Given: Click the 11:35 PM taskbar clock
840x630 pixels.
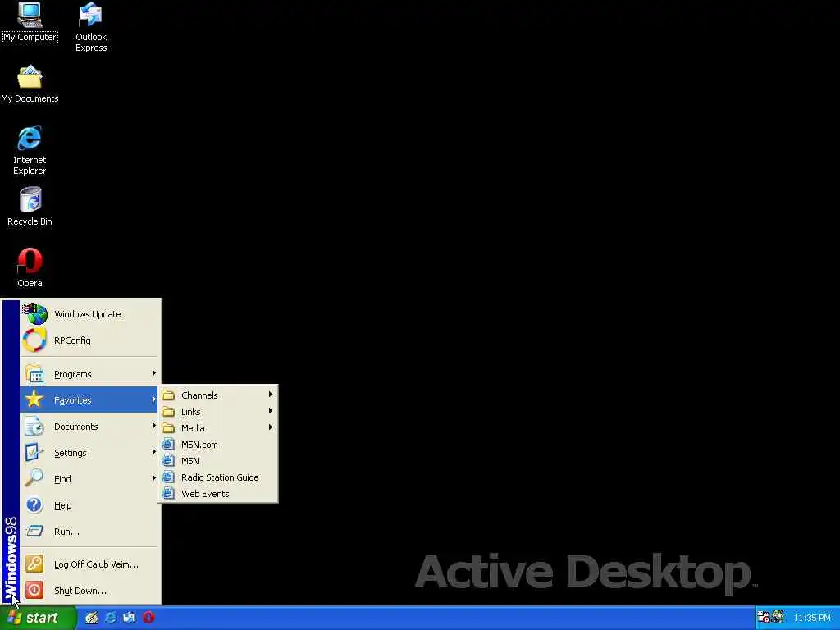Looking at the screenshot, I should [812, 618].
